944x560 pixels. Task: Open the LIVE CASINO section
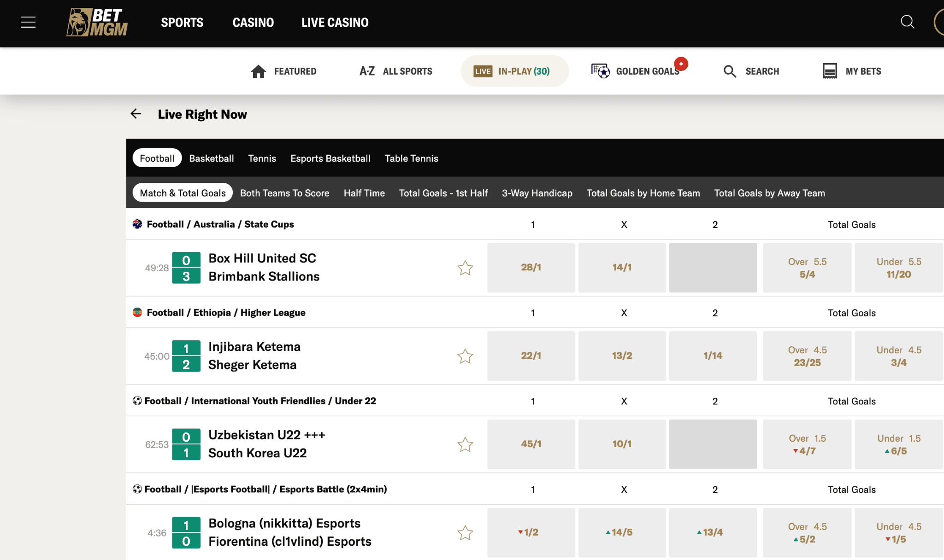click(335, 22)
